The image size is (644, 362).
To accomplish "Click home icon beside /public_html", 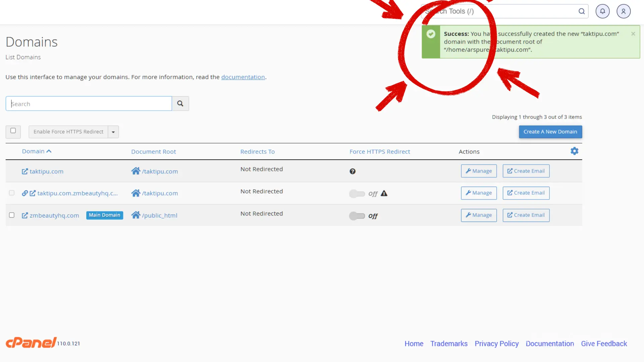I will pos(136,215).
